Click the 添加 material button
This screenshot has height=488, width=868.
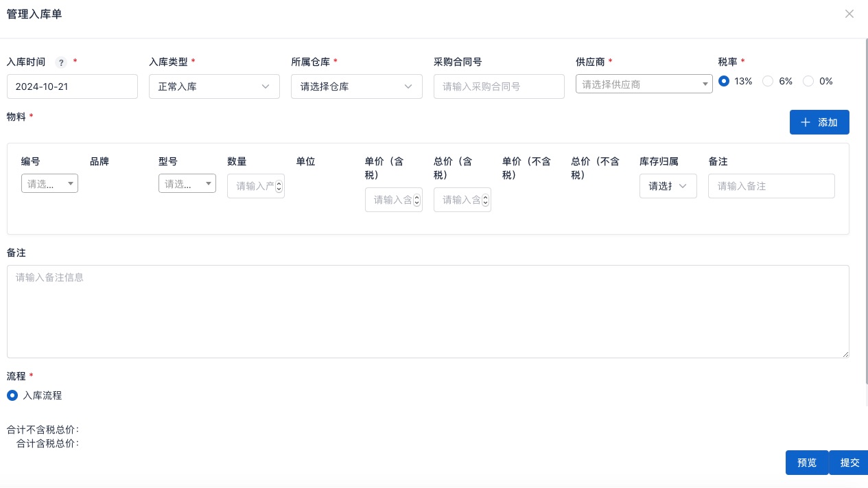(x=819, y=122)
